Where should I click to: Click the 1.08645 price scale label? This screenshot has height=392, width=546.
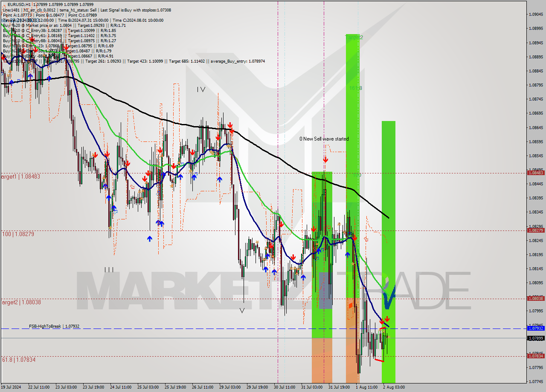tap(536, 128)
